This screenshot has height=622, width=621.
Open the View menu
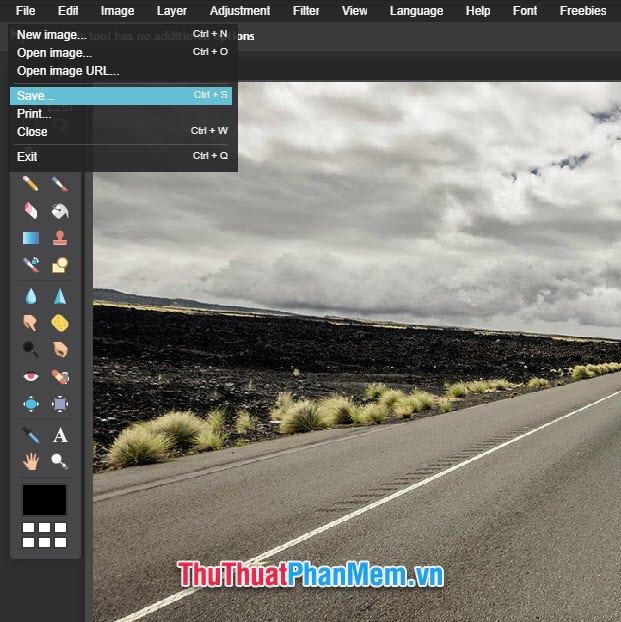click(x=354, y=11)
